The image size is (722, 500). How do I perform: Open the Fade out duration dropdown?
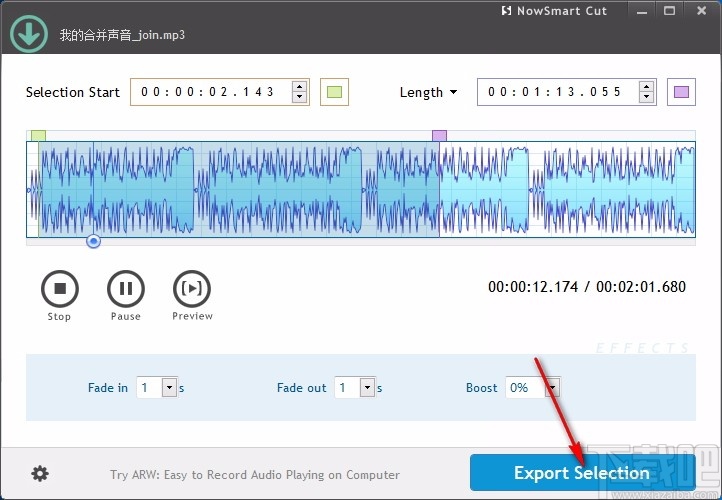coord(367,388)
